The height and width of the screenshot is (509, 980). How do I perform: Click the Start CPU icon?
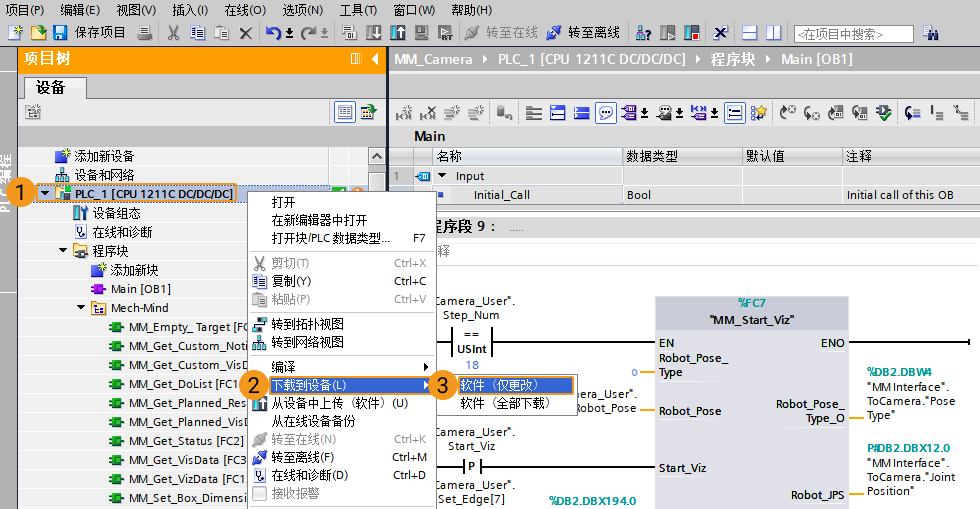(668, 33)
